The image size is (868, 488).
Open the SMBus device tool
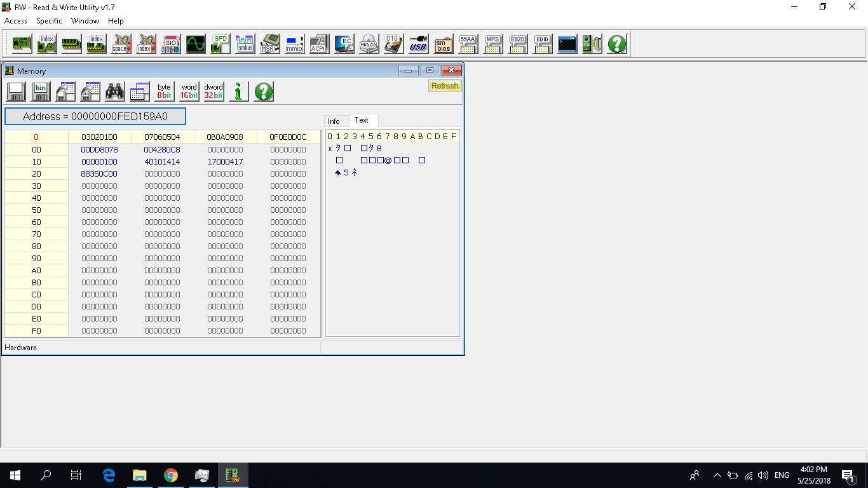(245, 44)
